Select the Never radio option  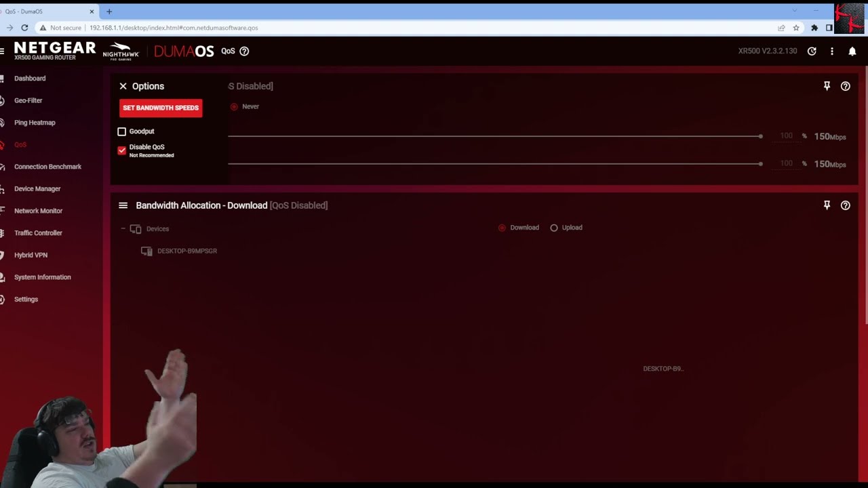tap(235, 106)
